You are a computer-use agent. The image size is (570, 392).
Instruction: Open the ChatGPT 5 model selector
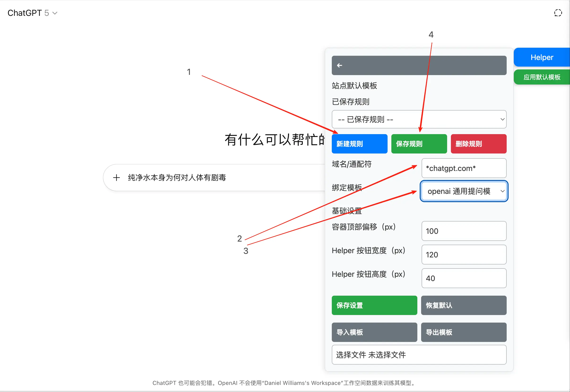pyautogui.click(x=32, y=13)
